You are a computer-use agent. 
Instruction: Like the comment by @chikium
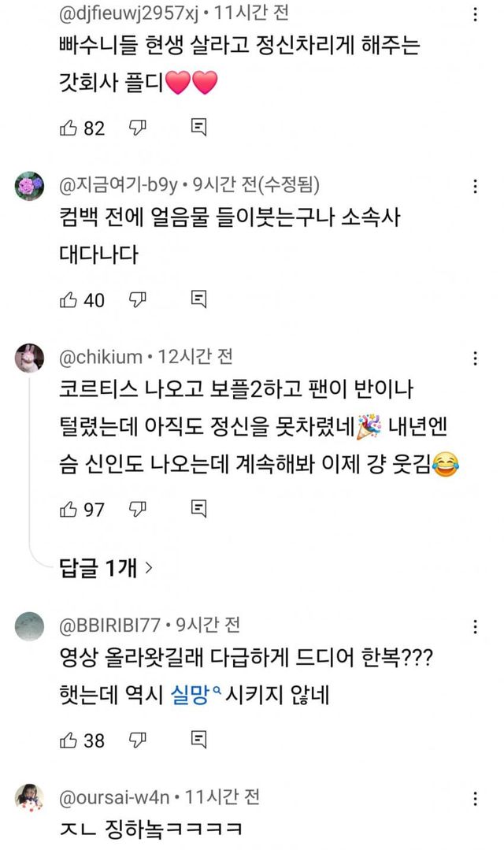[x=69, y=509]
